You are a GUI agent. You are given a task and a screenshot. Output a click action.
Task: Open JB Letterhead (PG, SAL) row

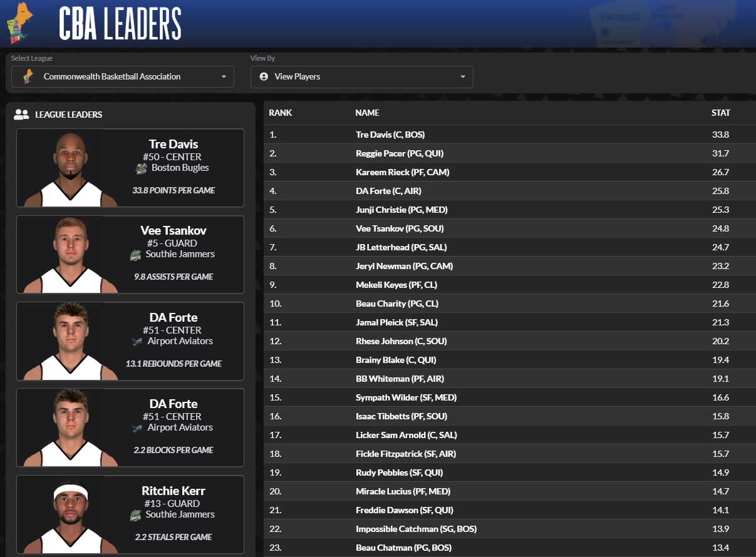point(510,247)
